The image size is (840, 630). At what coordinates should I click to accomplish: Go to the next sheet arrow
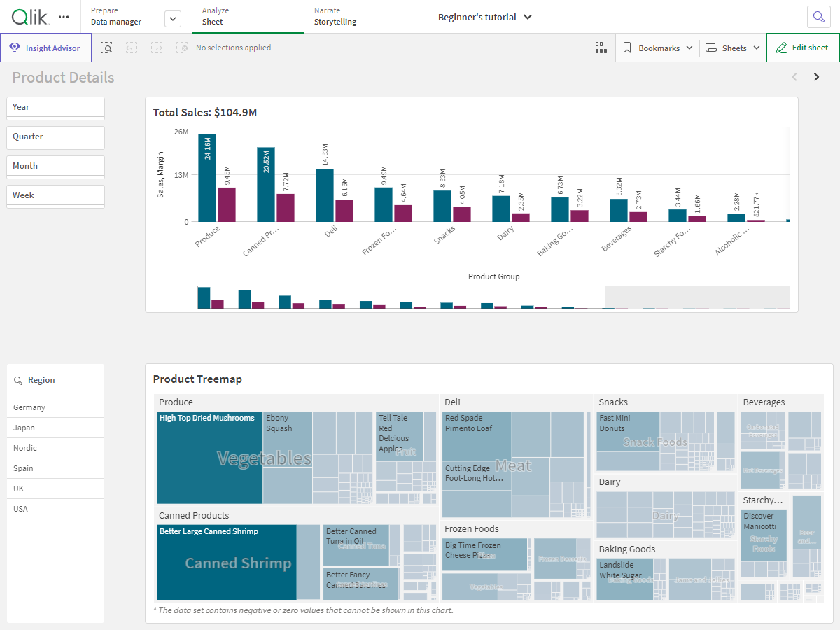[x=816, y=77]
